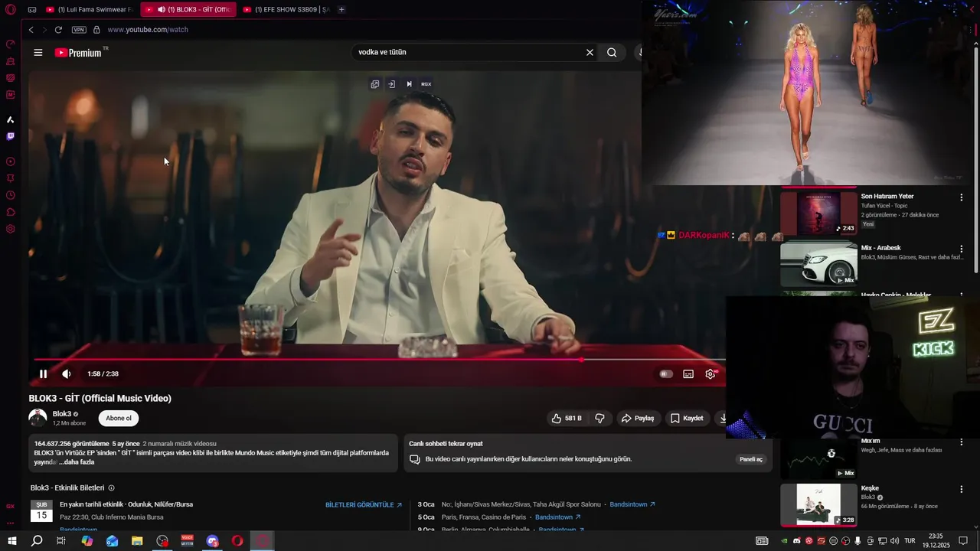Open a new browser tab
Screen dimensions: 980x551
[341, 9]
